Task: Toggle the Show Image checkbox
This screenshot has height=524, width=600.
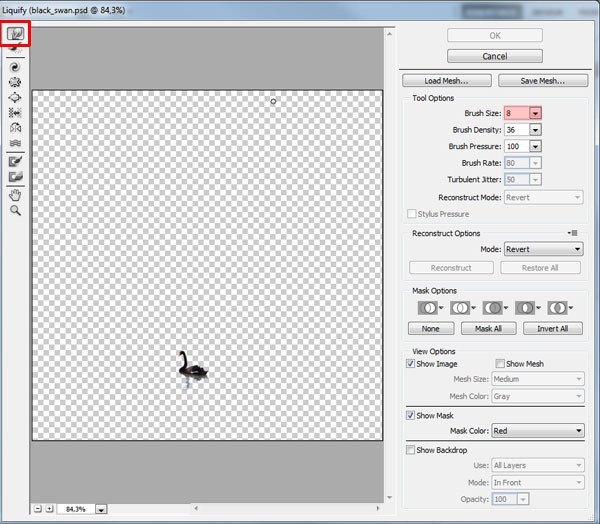Action: (410, 363)
